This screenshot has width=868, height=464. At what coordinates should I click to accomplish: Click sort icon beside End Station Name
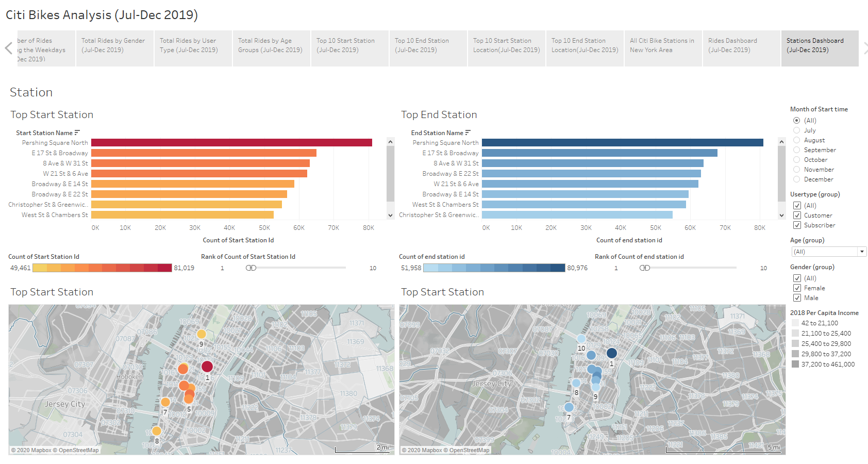click(x=468, y=132)
